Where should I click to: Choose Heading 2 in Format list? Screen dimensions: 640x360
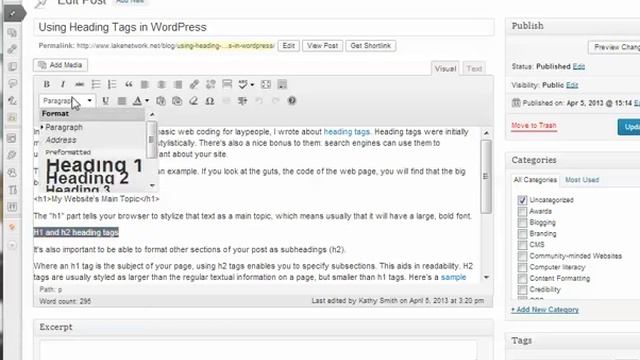[x=87, y=178]
